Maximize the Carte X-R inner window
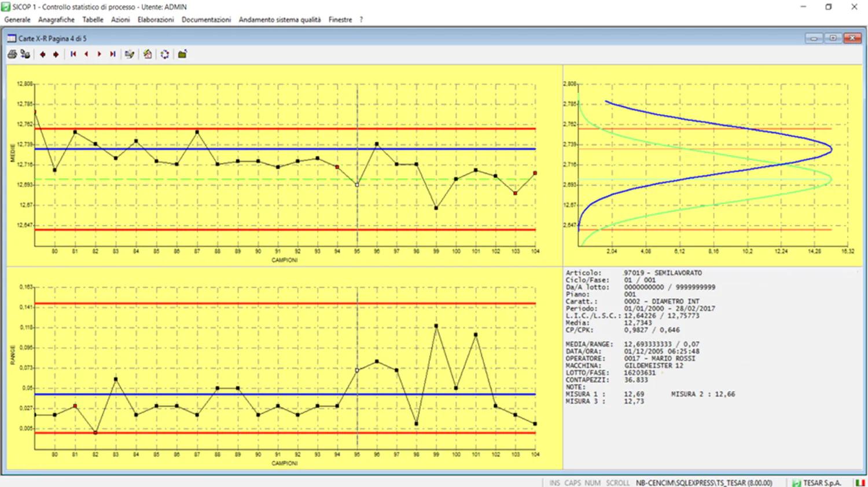The width and height of the screenshot is (868, 487). point(833,38)
